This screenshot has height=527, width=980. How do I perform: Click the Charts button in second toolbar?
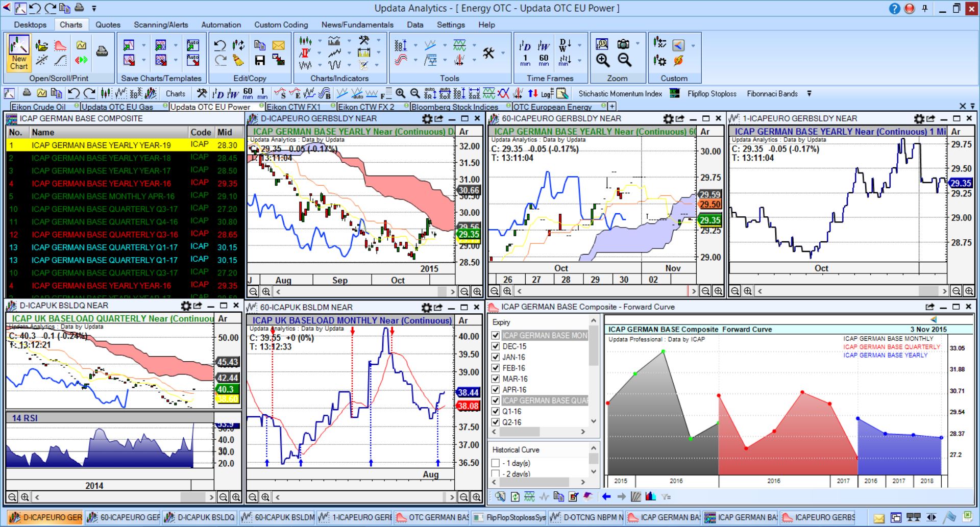175,94
